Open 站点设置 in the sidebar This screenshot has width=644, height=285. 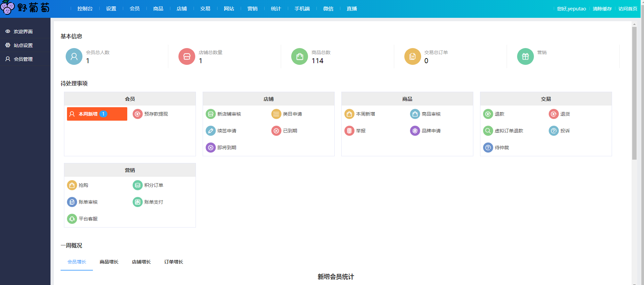point(23,45)
